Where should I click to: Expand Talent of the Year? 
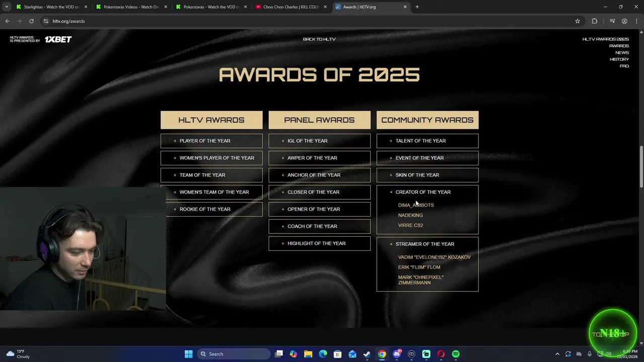(428, 141)
